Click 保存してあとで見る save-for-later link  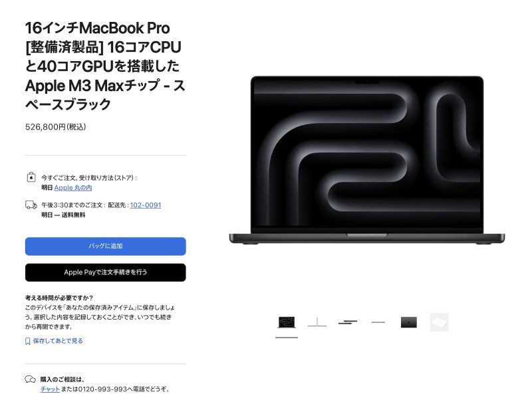58,341
